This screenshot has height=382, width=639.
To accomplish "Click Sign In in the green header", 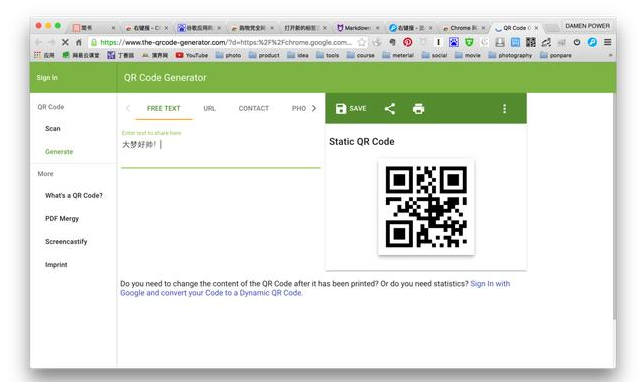I will click(x=47, y=77).
